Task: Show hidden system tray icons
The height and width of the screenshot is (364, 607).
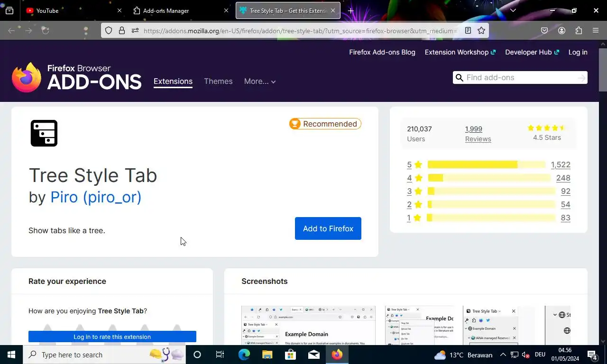Action: coord(503,355)
